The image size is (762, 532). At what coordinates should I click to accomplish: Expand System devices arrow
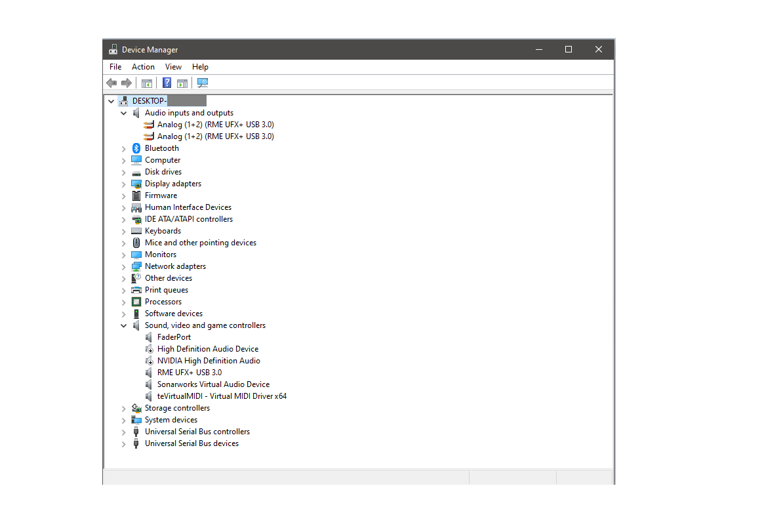click(x=123, y=420)
